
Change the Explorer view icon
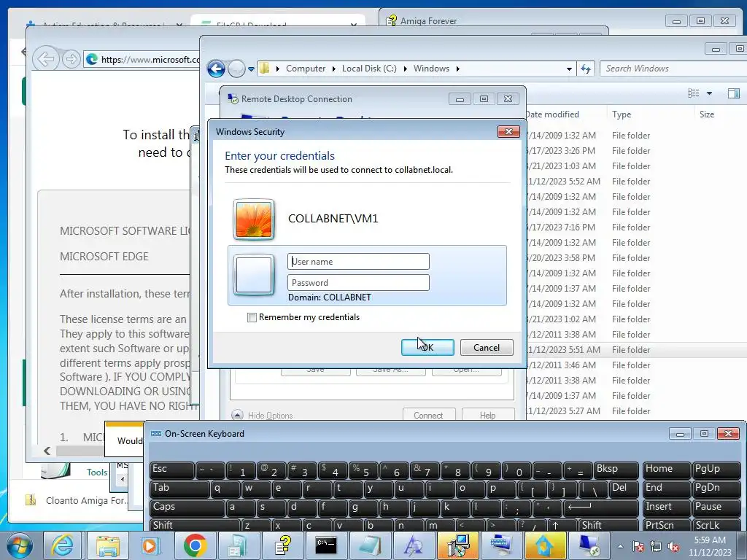tap(694, 93)
